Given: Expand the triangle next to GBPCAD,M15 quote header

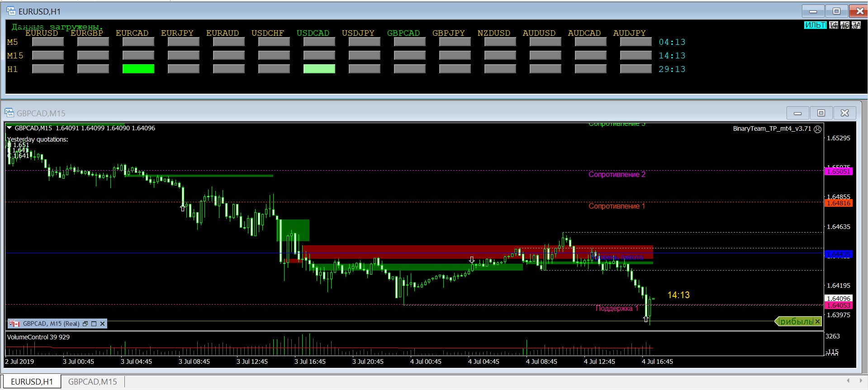Looking at the screenshot, I should (x=9, y=128).
